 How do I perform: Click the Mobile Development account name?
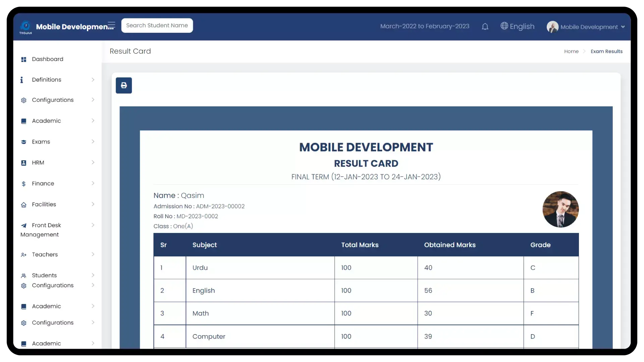click(x=589, y=27)
